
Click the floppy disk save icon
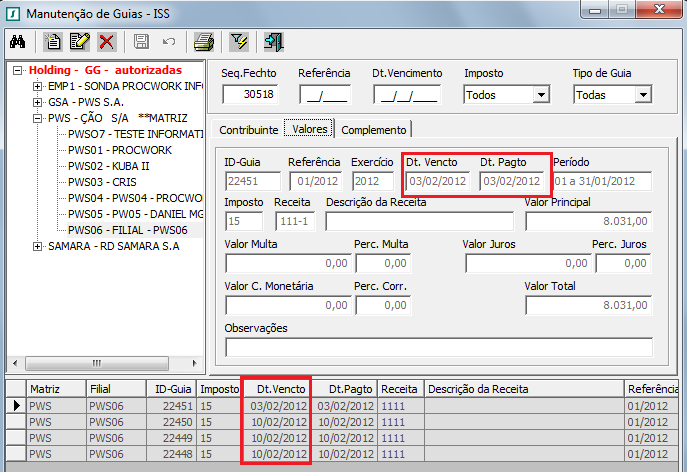click(x=141, y=42)
